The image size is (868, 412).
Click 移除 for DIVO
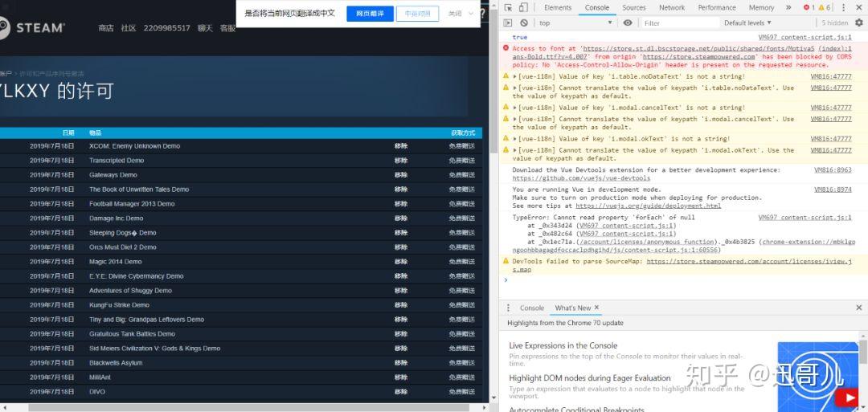[401, 392]
